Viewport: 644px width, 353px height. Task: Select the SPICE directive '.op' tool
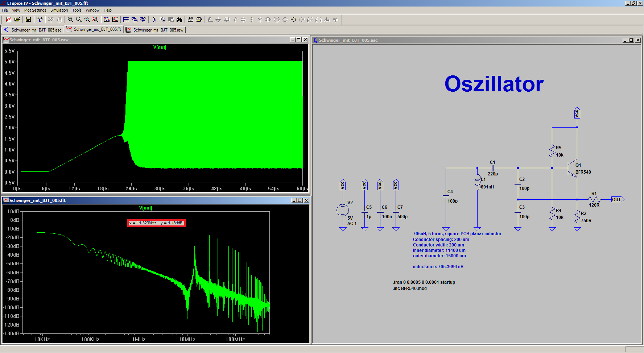pyautogui.click(x=335, y=20)
